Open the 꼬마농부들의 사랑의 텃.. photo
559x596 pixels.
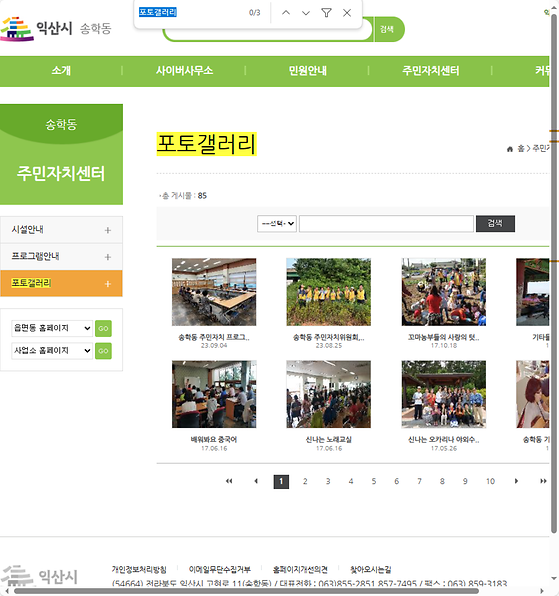[x=444, y=292]
